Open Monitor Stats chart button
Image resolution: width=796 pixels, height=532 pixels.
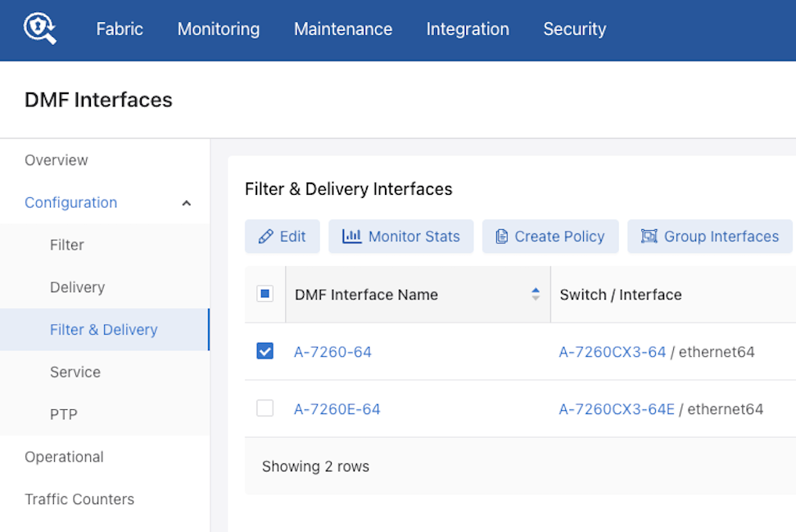401,237
